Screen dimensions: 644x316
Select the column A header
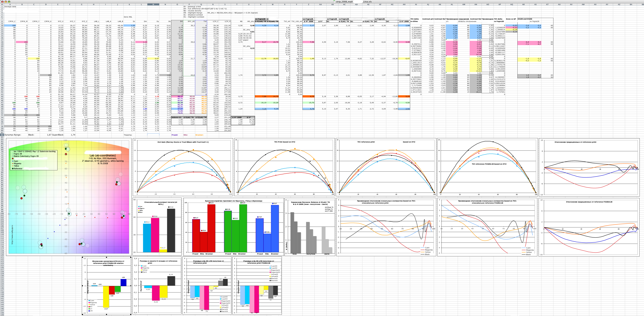click(x=10, y=4)
